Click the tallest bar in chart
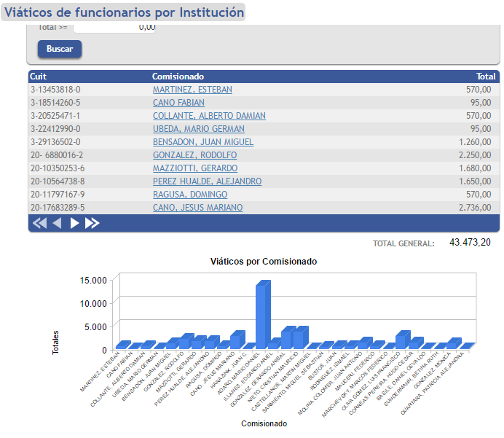504x438 pixels. (262, 315)
